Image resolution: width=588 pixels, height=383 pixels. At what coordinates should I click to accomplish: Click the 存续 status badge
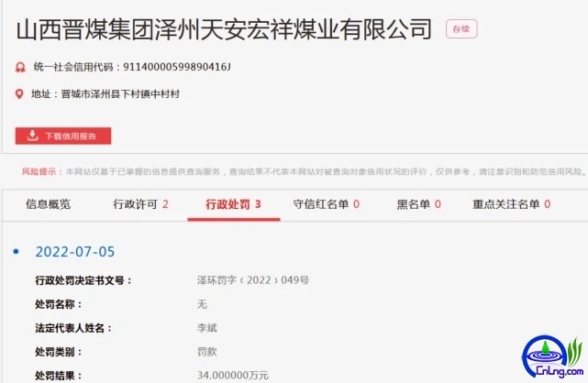pyautogui.click(x=461, y=28)
